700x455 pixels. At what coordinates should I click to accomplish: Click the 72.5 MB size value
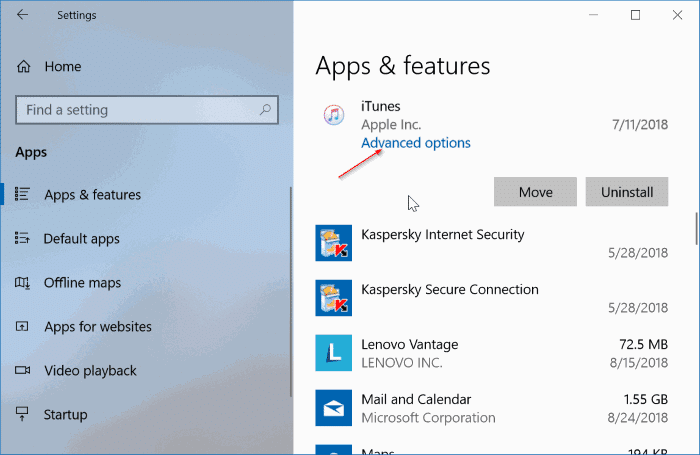(x=643, y=344)
